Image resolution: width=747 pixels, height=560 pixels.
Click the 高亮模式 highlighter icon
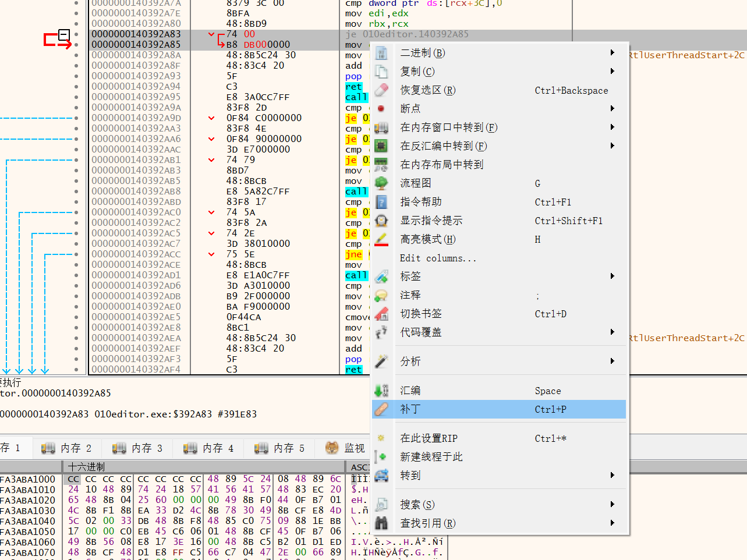click(x=381, y=239)
